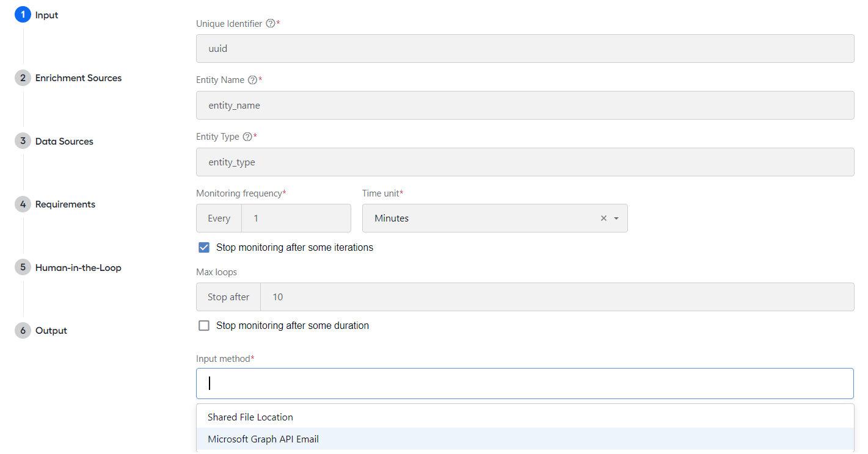Viewport: 868px width, 454px height.
Task: Click step 4 circle icon
Action: [23, 204]
